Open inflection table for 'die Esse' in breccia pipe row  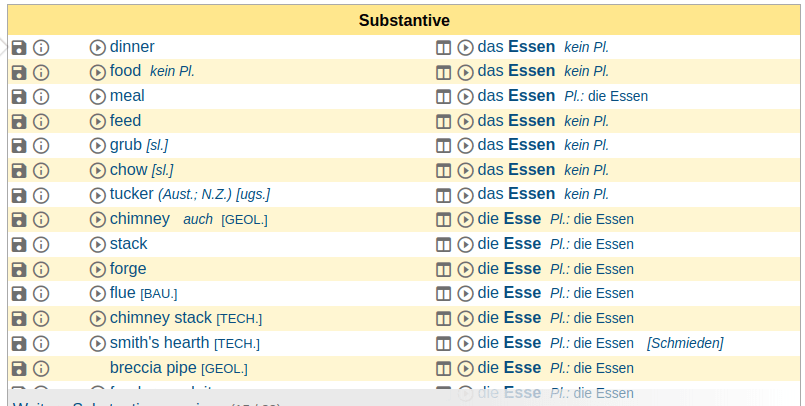pos(445,368)
